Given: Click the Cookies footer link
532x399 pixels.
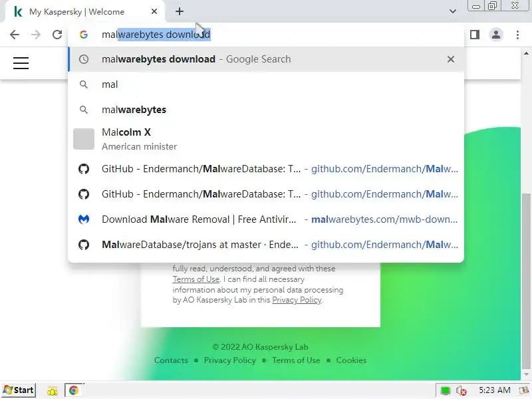Looking at the screenshot, I should coord(351,360).
